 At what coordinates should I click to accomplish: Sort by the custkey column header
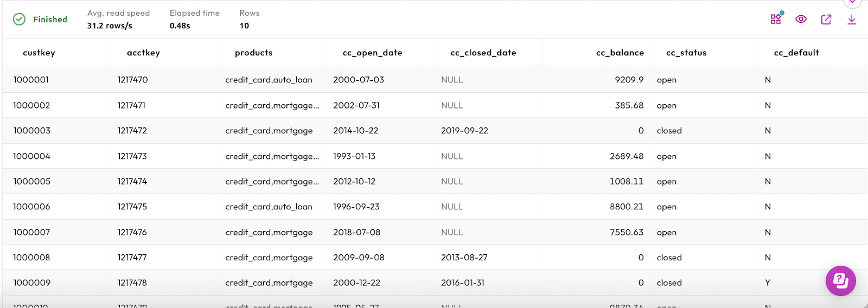click(39, 53)
